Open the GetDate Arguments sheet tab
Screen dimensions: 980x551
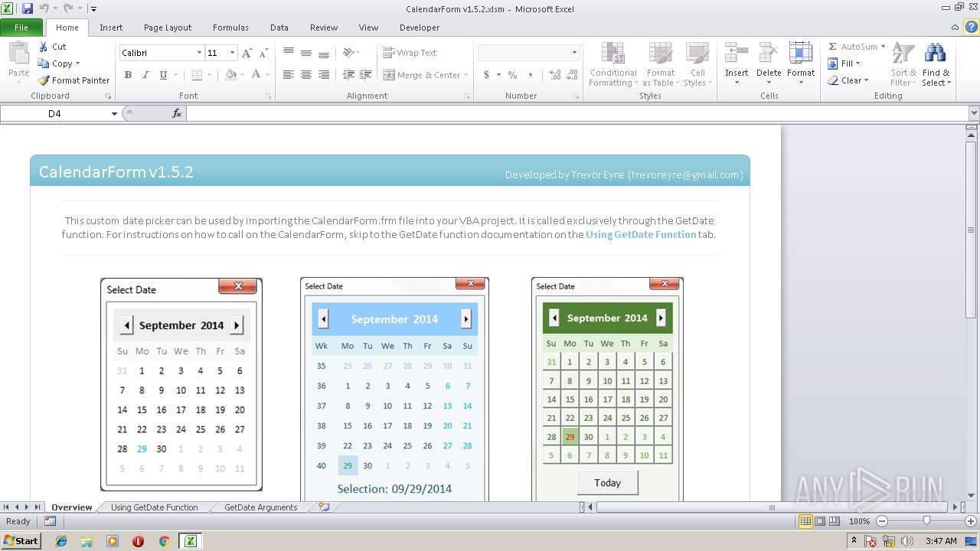click(260, 507)
